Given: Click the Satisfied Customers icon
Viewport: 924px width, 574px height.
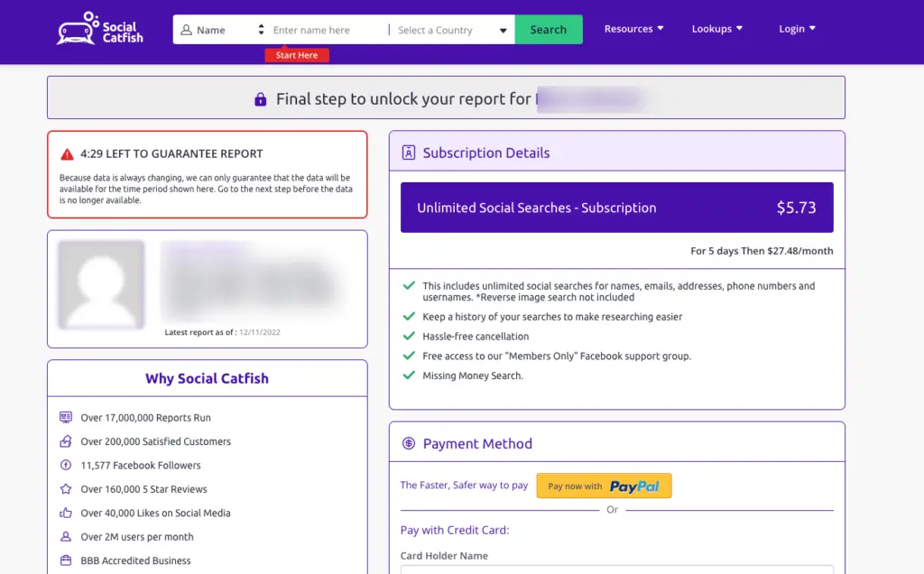Looking at the screenshot, I should pos(66,441).
